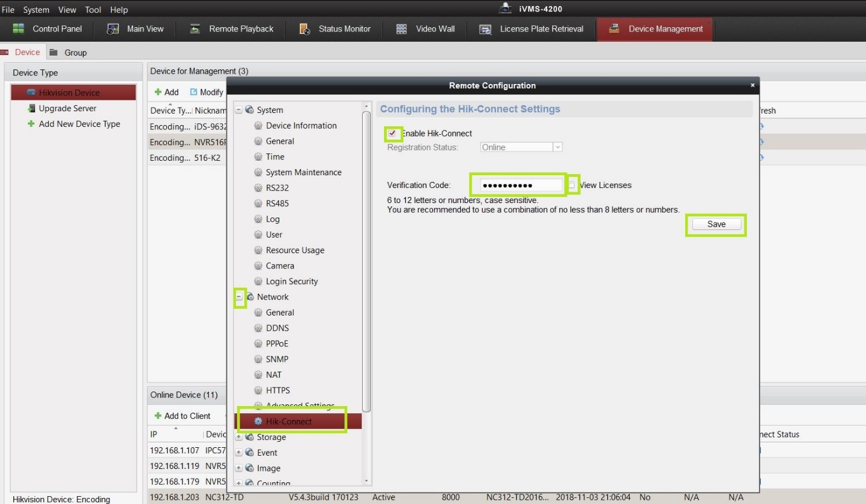Select the Device Management tab
This screenshot has width=866, height=504.
[656, 29]
